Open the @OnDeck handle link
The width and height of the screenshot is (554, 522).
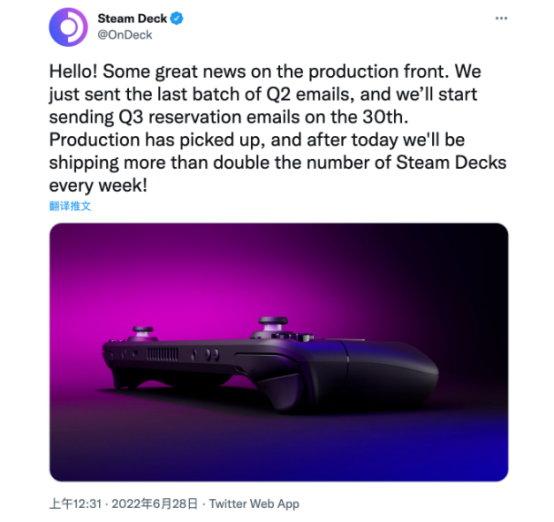125,35
